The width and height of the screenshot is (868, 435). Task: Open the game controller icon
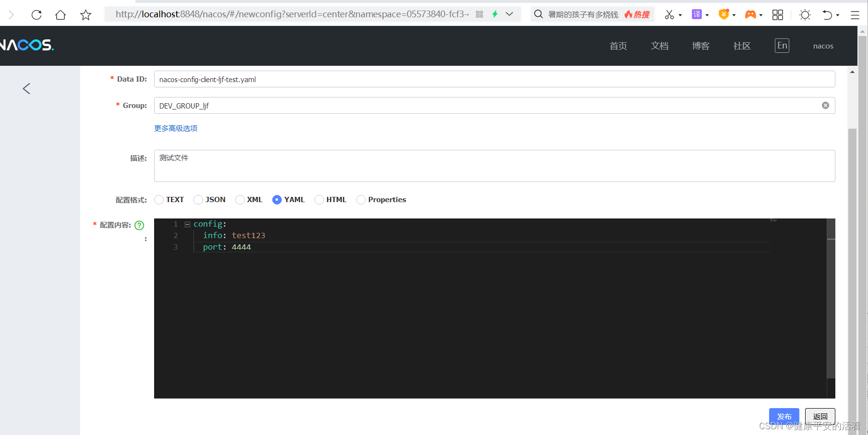click(x=750, y=14)
